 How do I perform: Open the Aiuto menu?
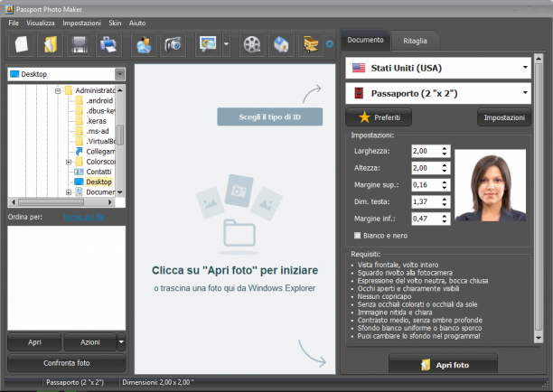137,23
